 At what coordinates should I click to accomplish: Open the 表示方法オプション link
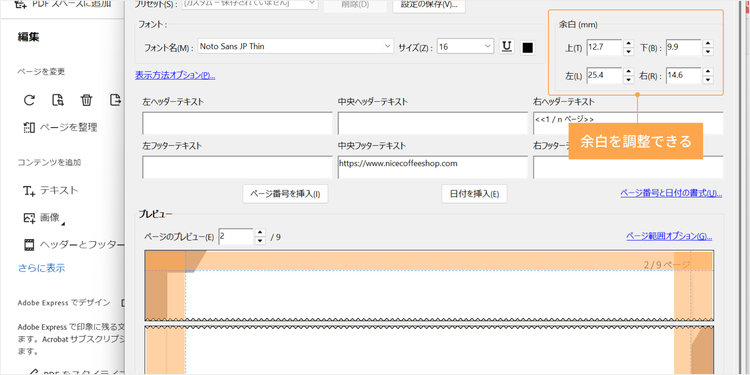175,75
